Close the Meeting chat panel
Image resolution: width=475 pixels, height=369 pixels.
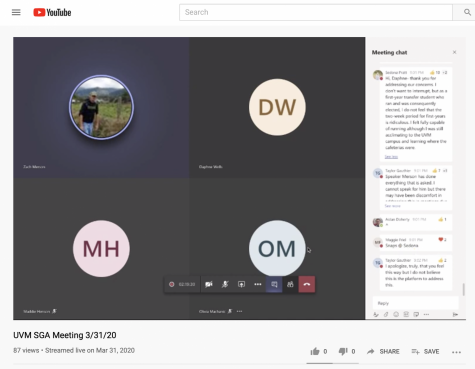[454, 52]
